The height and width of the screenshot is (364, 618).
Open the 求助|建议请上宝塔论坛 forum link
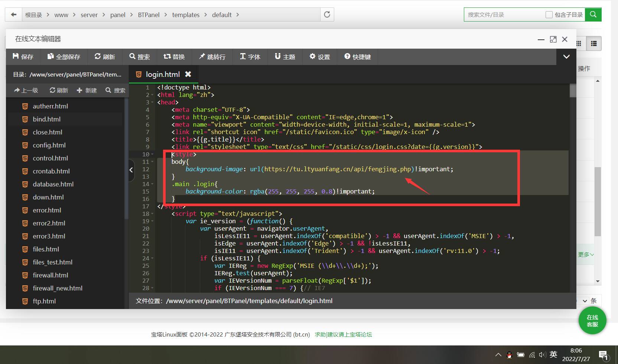pyautogui.click(x=343, y=334)
